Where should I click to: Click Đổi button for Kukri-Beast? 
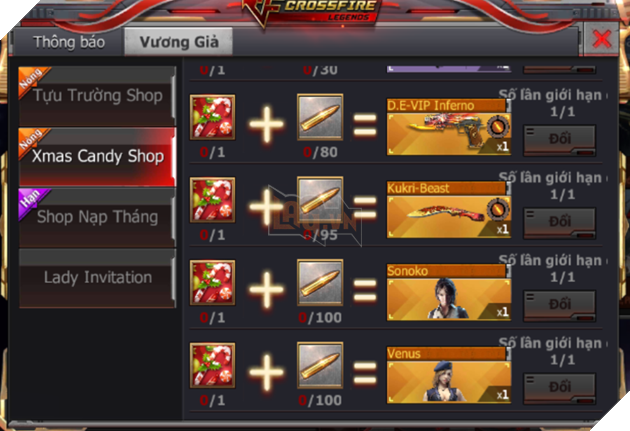559,223
